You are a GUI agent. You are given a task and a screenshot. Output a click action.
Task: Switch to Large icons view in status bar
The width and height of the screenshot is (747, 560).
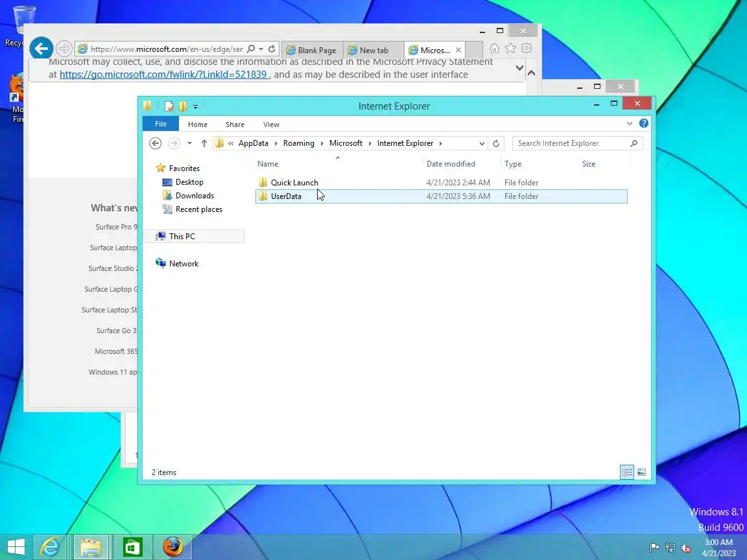pyautogui.click(x=641, y=472)
